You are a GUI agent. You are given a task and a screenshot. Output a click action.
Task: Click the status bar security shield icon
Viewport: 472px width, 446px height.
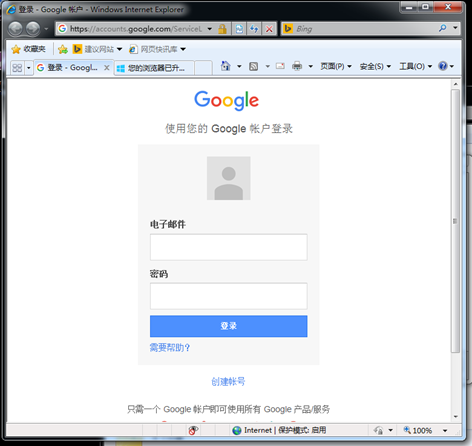[378, 430]
